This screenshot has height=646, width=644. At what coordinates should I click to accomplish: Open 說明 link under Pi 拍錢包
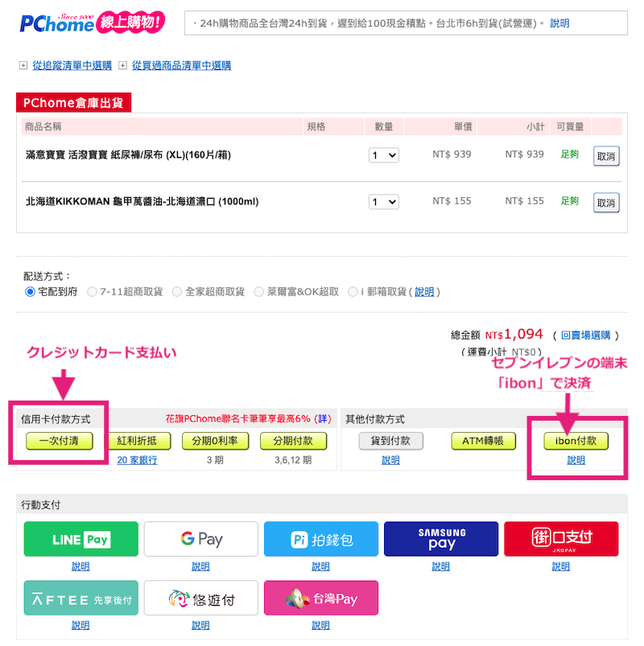tap(320, 566)
